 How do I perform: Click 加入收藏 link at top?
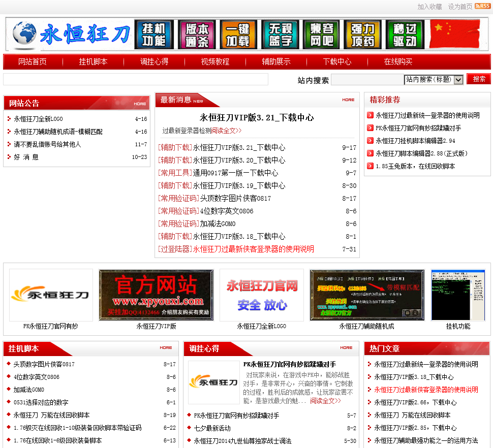tap(429, 7)
